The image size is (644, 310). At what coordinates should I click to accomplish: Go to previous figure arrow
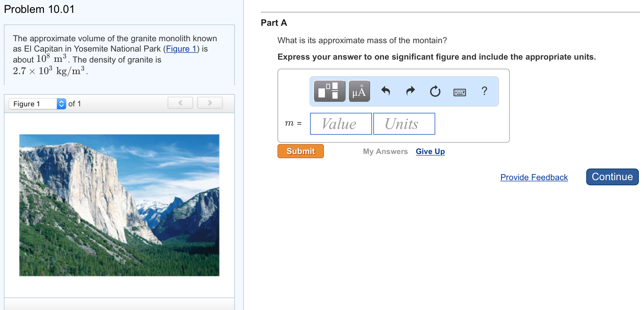click(x=180, y=103)
